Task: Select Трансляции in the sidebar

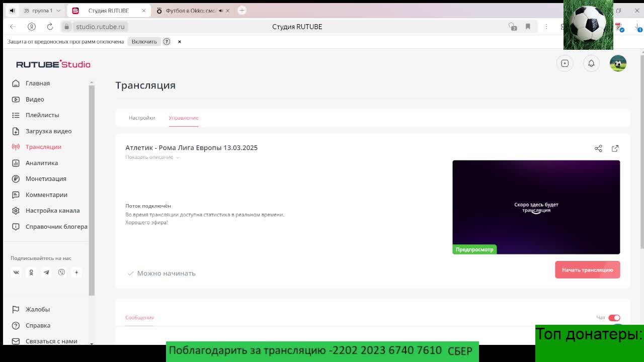Action: [43, 147]
